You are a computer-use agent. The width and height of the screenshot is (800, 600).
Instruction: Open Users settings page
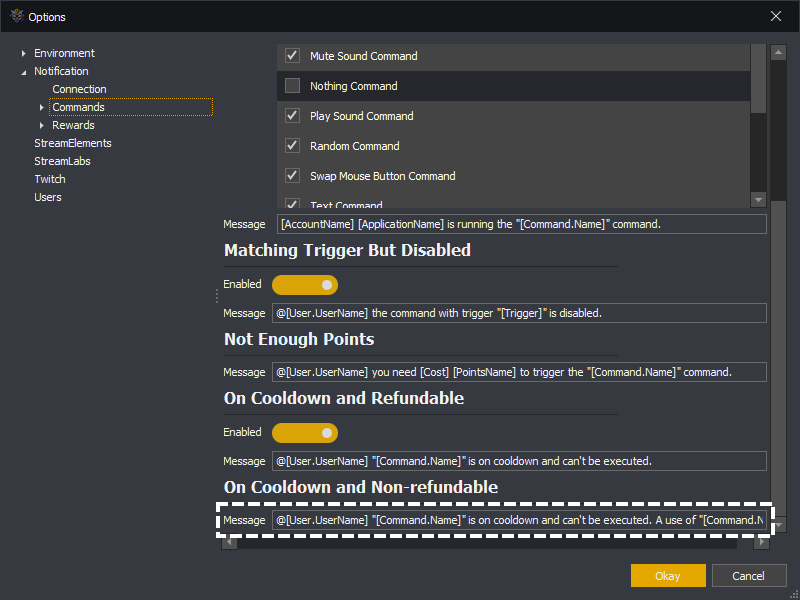coord(47,197)
